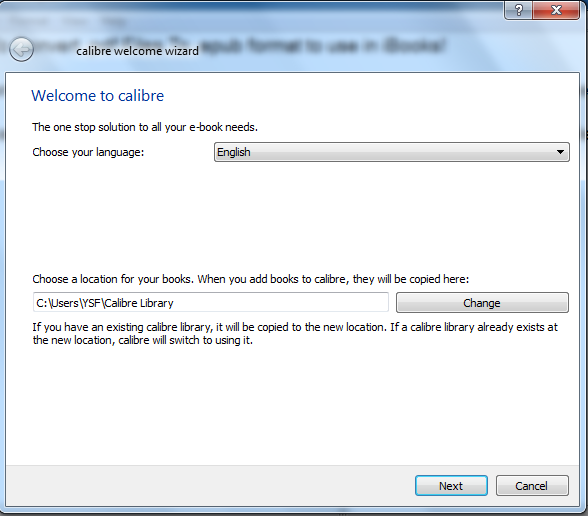The height and width of the screenshot is (516, 588).
Task: Proceed with the Next button
Action: pos(451,486)
